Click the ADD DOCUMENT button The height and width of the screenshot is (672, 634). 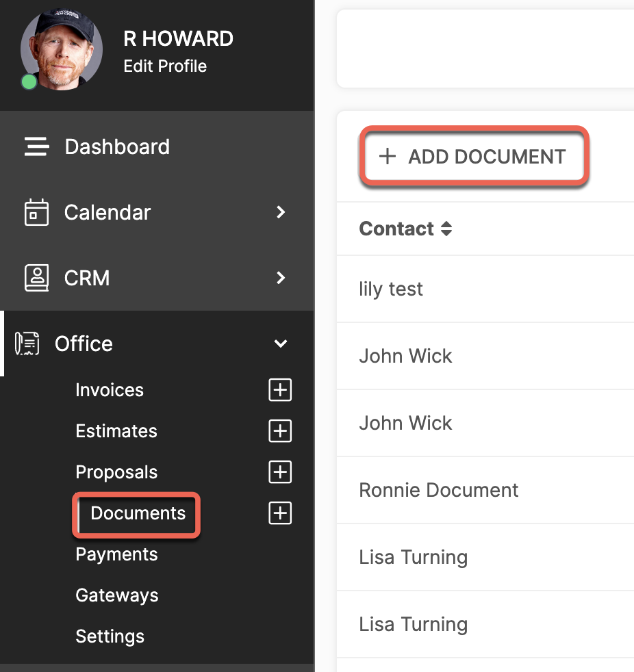tap(474, 157)
